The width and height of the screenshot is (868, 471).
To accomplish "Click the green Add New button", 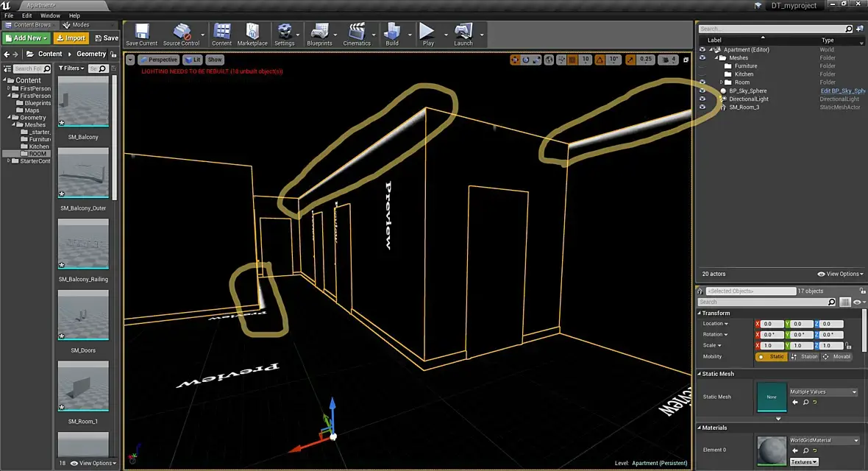I will [x=26, y=38].
